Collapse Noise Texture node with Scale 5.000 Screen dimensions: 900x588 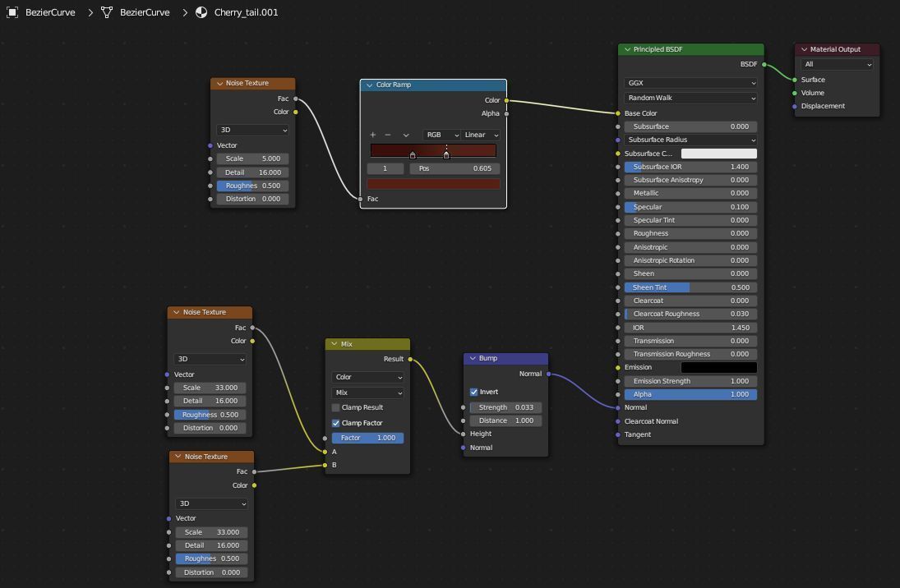219,83
